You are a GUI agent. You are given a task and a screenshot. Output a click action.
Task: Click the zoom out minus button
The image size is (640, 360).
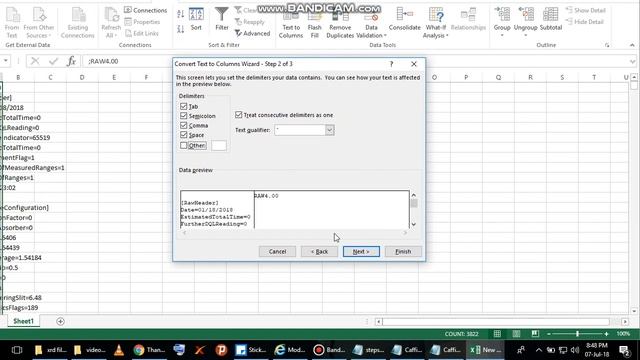click(549, 334)
